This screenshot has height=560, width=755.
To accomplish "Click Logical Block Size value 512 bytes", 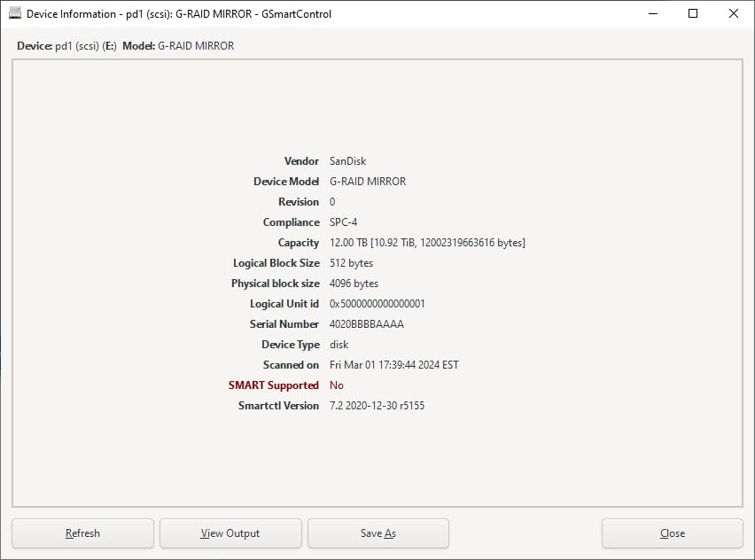I will coord(352,263).
